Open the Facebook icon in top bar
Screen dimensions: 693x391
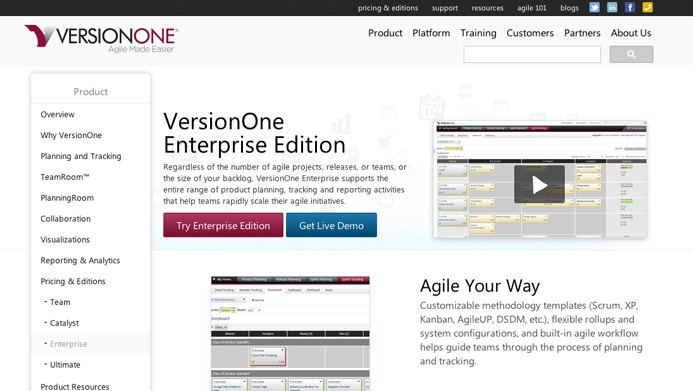tap(630, 7)
